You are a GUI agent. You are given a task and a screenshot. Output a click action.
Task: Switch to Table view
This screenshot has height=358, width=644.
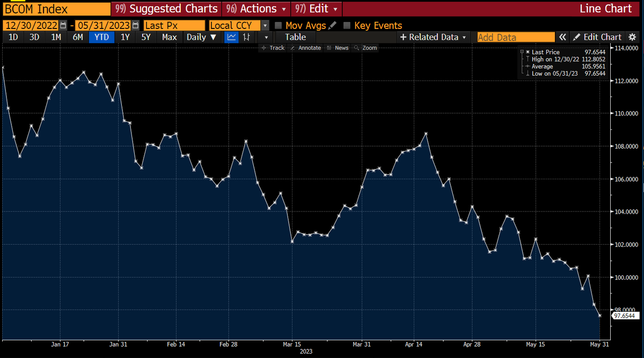pos(295,37)
